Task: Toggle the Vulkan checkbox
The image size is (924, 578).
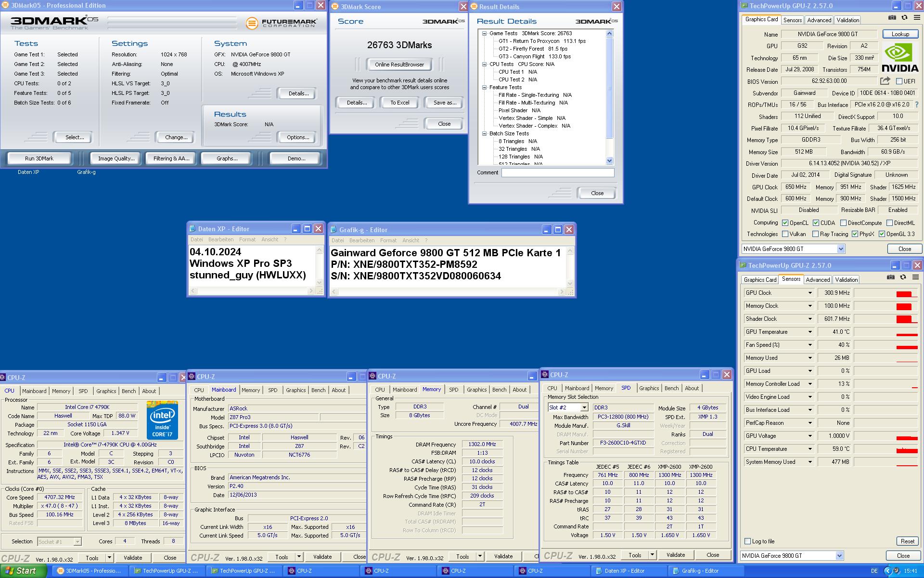Action: [x=785, y=234]
